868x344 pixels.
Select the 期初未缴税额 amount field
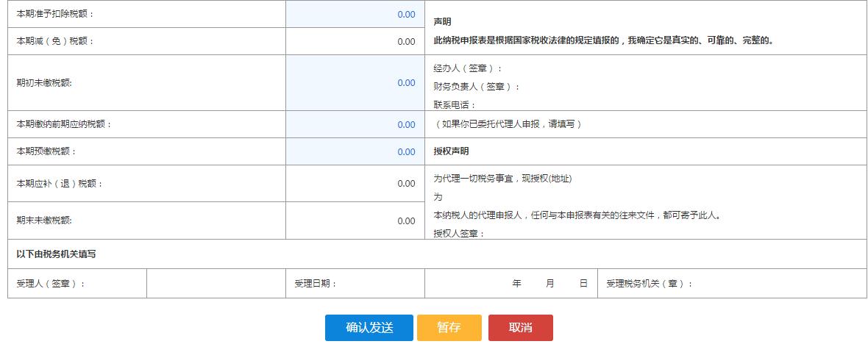[x=355, y=83]
